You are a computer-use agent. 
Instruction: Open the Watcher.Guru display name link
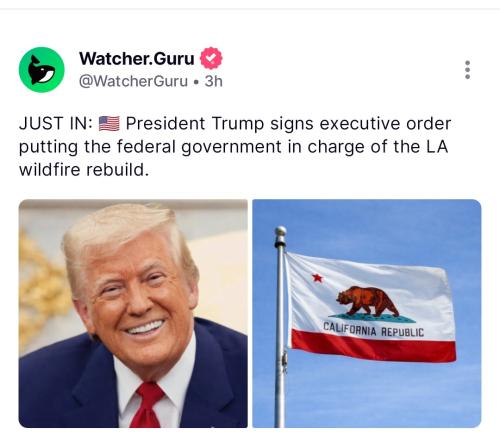[x=137, y=58]
